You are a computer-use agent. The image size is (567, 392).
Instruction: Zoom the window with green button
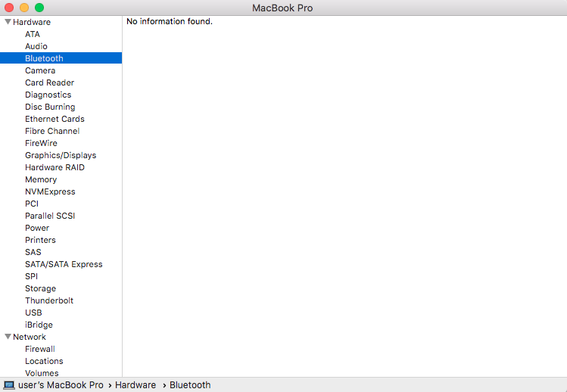(39, 8)
